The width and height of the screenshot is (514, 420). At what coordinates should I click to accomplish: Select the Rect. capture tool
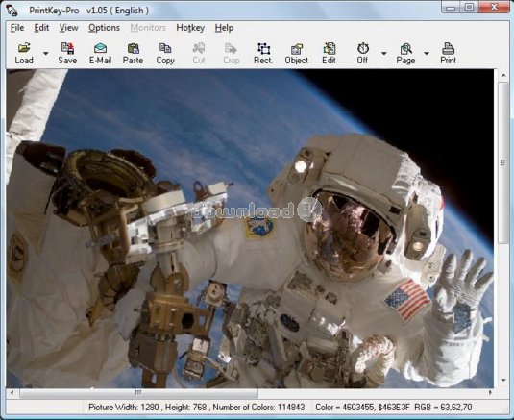click(x=263, y=53)
